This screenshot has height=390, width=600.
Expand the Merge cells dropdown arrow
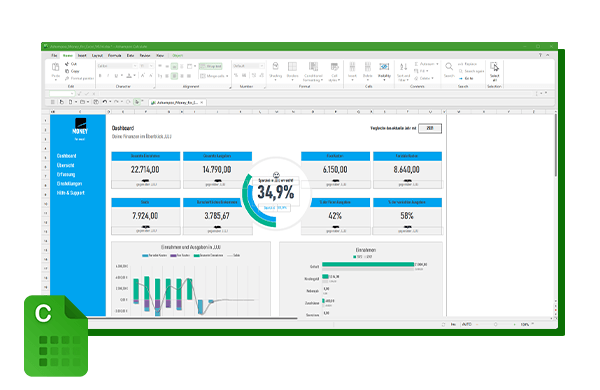(x=227, y=76)
